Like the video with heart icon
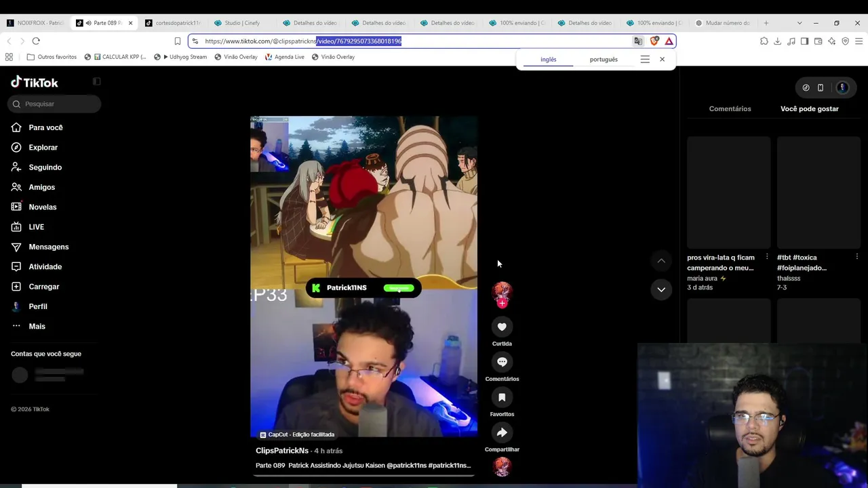868x488 pixels. [x=502, y=327]
